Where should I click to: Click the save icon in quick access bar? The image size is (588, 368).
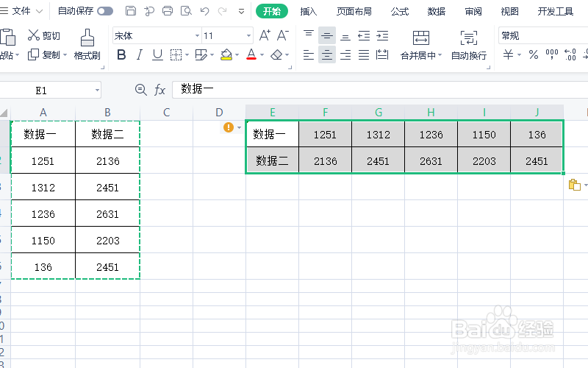(131, 11)
